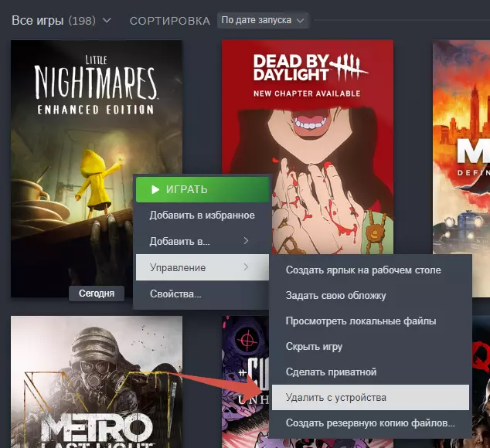Click the Сегодня label on Little Nightmares
Image resolution: width=490 pixels, height=448 pixels.
97,294
